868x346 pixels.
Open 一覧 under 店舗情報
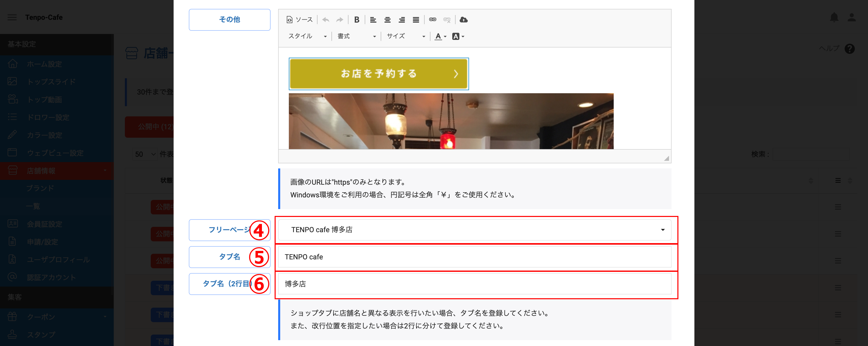(33, 206)
